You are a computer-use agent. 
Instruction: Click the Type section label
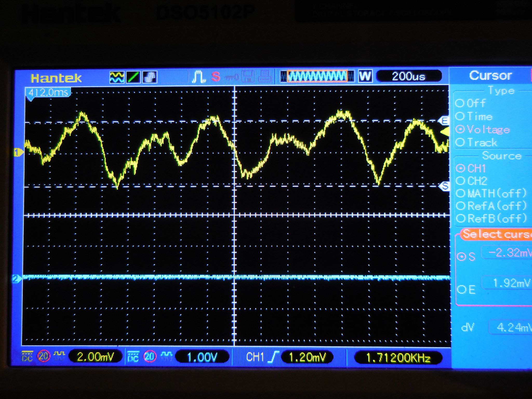point(501,91)
